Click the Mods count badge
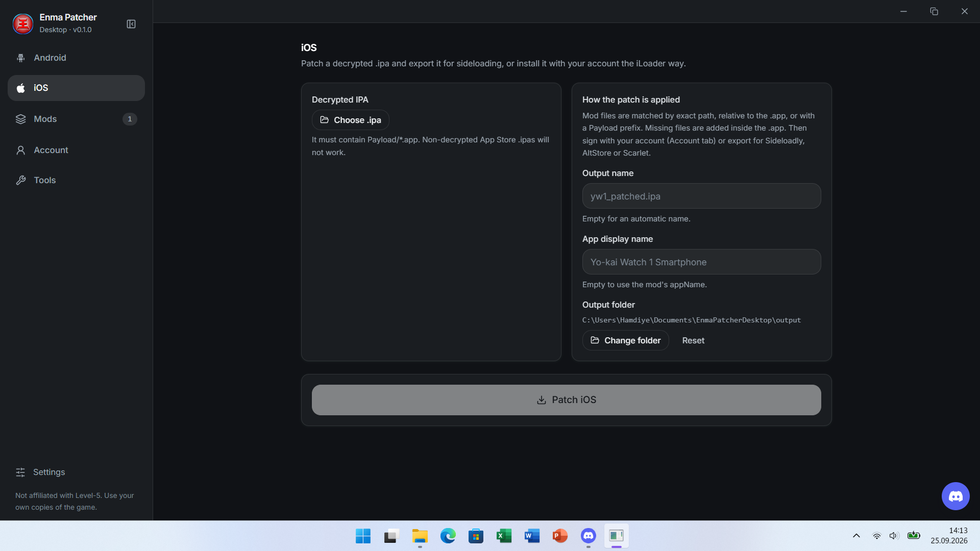This screenshot has width=980, height=551. [130, 119]
